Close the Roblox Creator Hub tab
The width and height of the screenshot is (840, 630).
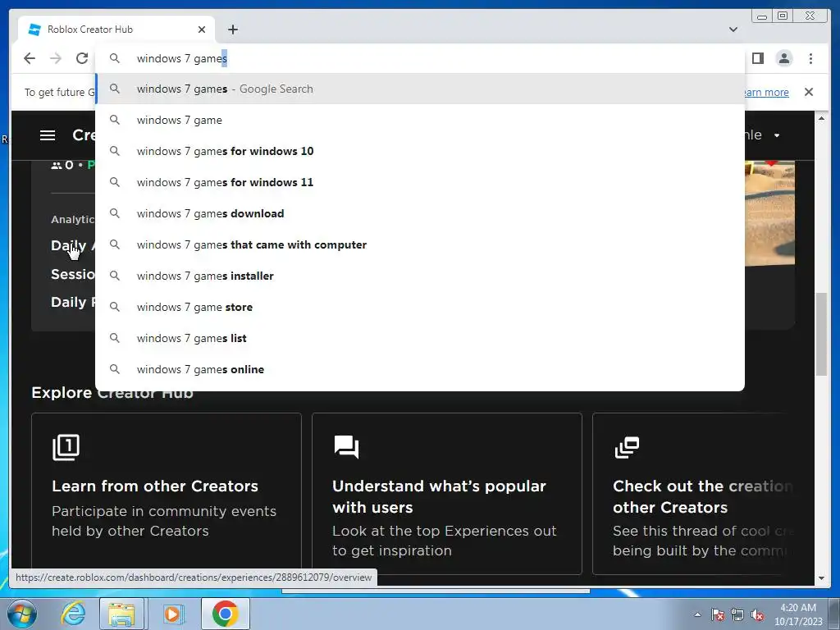click(202, 30)
